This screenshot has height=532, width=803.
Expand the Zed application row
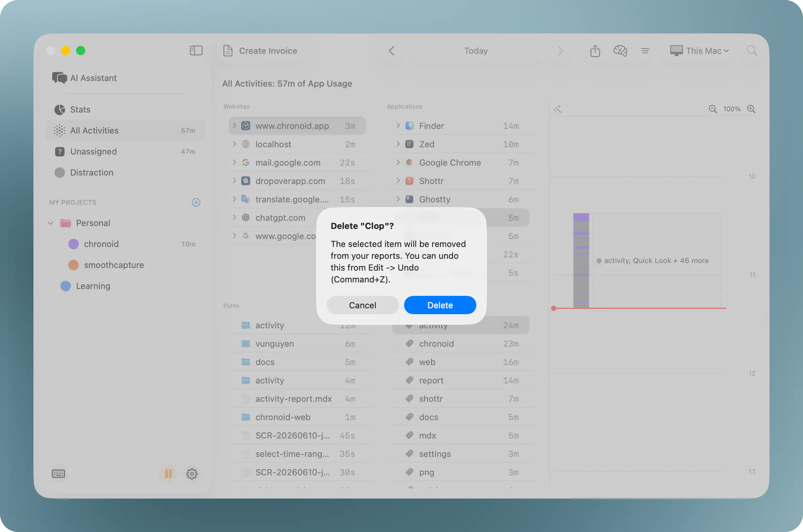click(398, 144)
